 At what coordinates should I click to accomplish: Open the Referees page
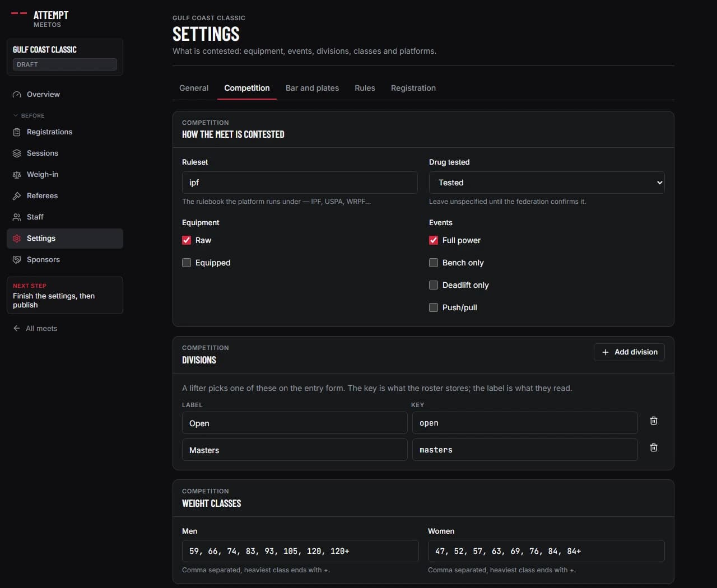[65, 196]
